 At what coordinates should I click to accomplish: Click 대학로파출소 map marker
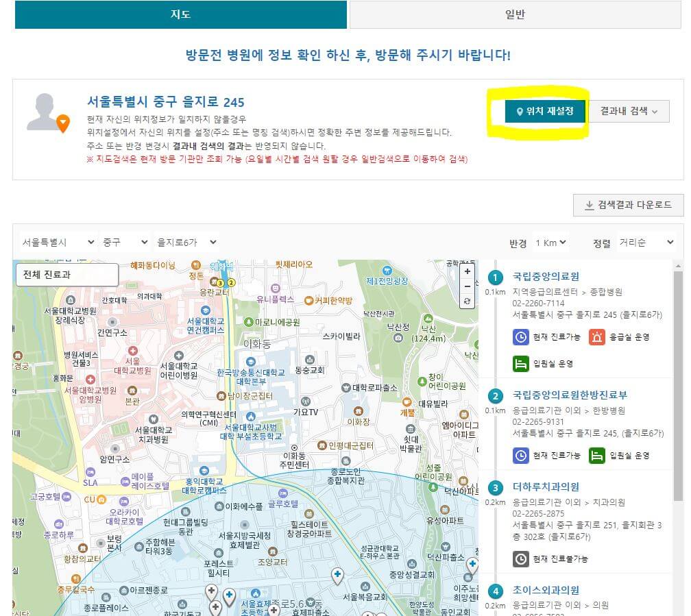tap(346, 388)
